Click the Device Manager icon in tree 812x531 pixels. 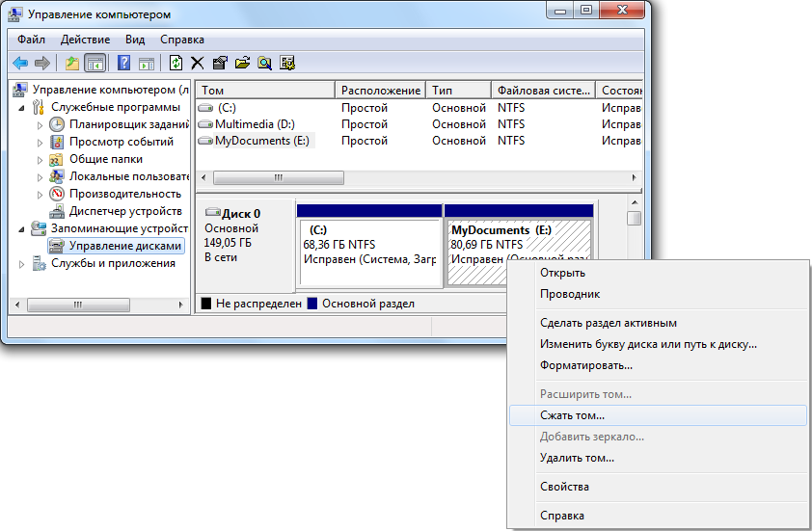coord(57,212)
